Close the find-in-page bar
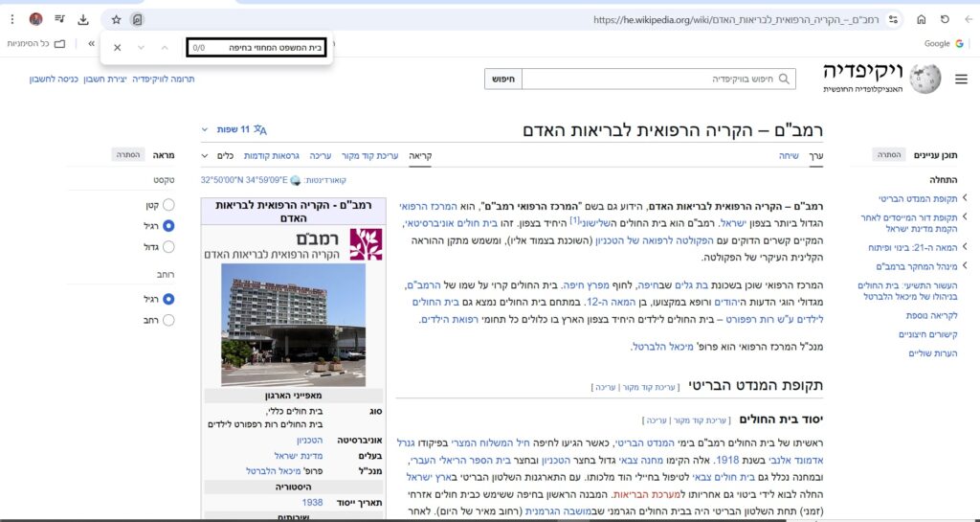The height and width of the screenshot is (522, 980). (117, 48)
